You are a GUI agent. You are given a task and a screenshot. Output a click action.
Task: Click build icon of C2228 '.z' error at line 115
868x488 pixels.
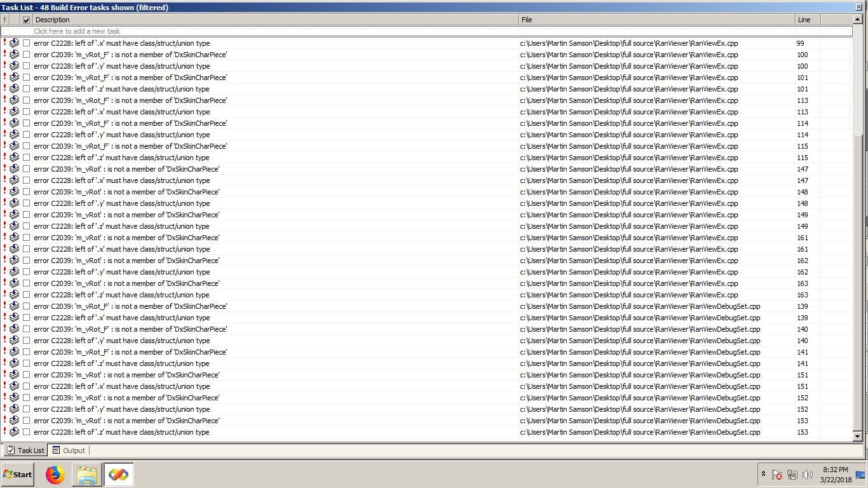click(14, 158)
